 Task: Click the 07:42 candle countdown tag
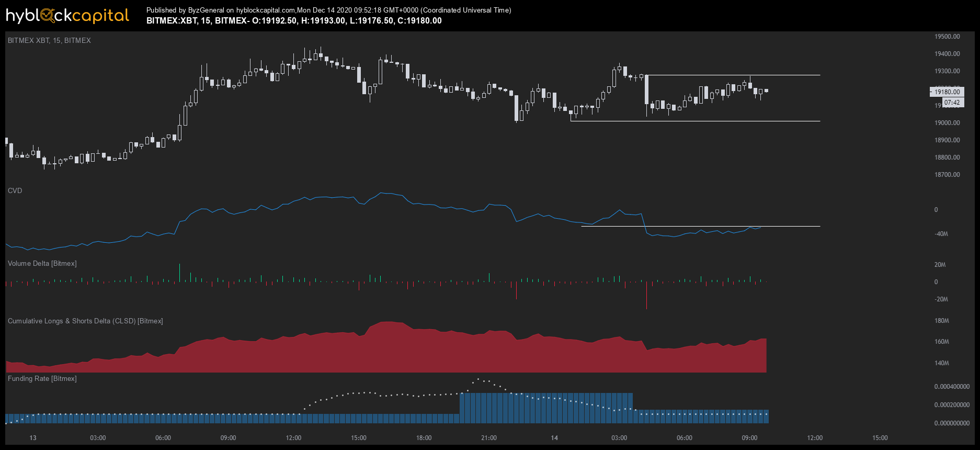tap(952, 103)
